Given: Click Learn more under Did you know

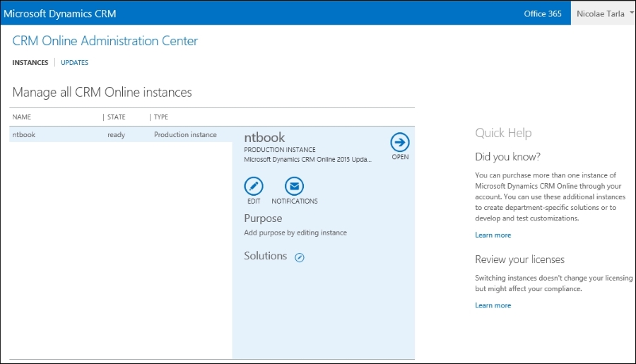Looking at the screenshot, I should (x=493, y=235).
